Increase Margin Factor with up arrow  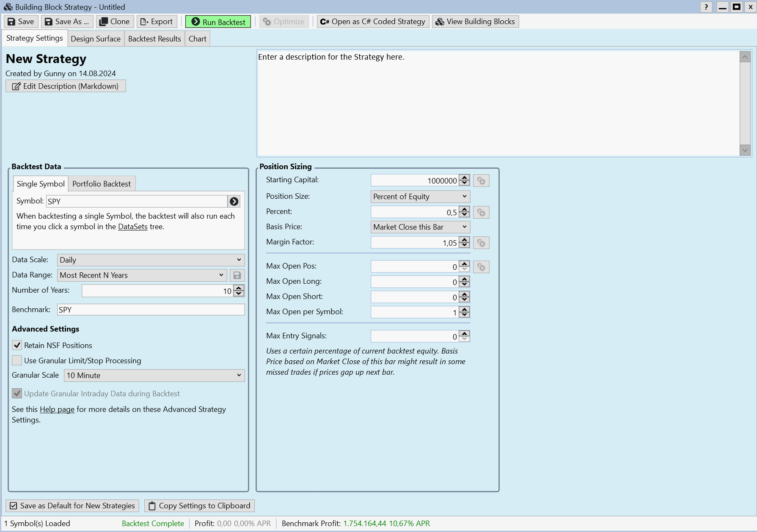coord(465,240)
